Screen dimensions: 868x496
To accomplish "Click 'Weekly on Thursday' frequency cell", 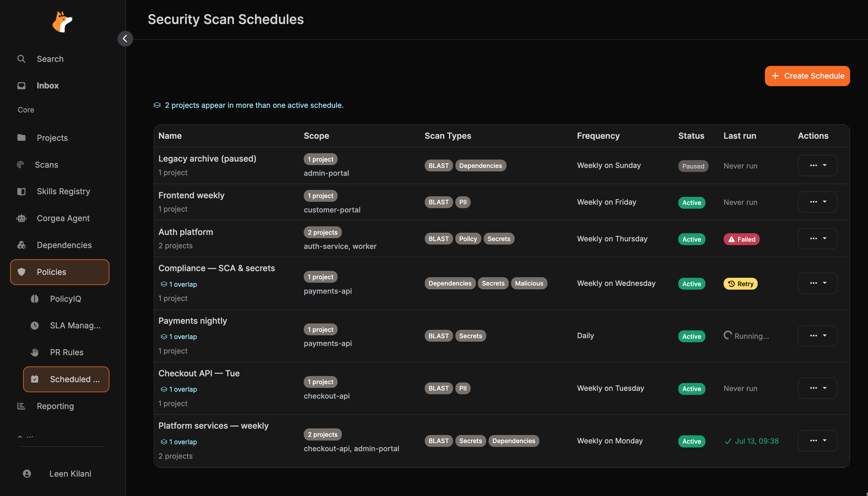I will pos(612,239).
